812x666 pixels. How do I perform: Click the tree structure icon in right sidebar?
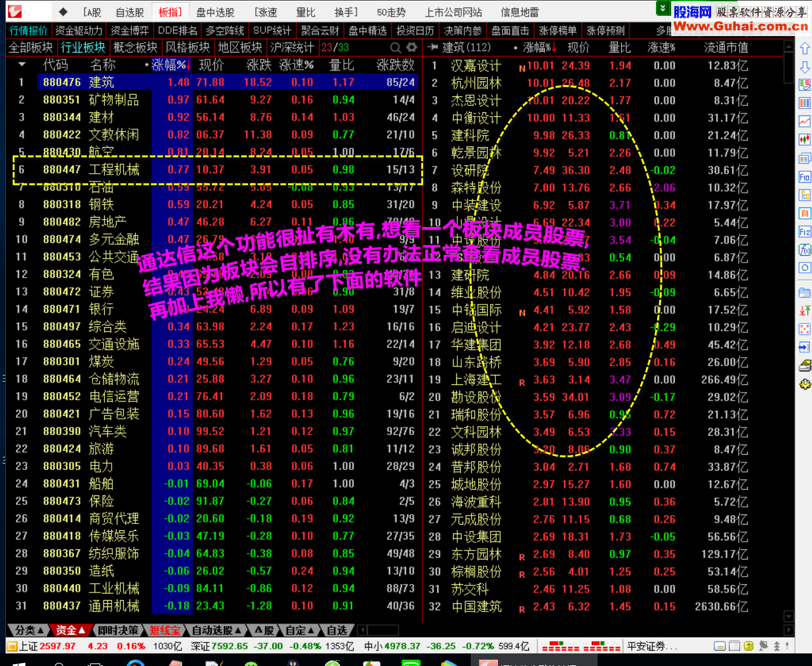[x=804, y=195]
